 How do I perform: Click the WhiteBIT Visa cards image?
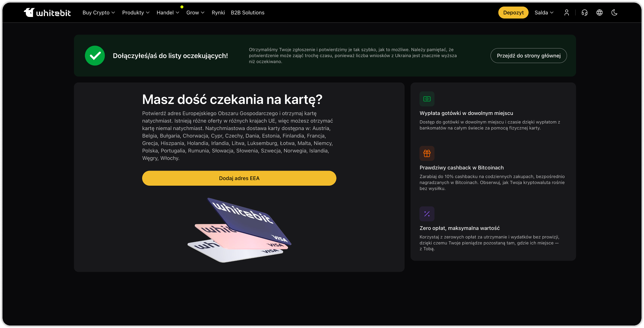240,230
